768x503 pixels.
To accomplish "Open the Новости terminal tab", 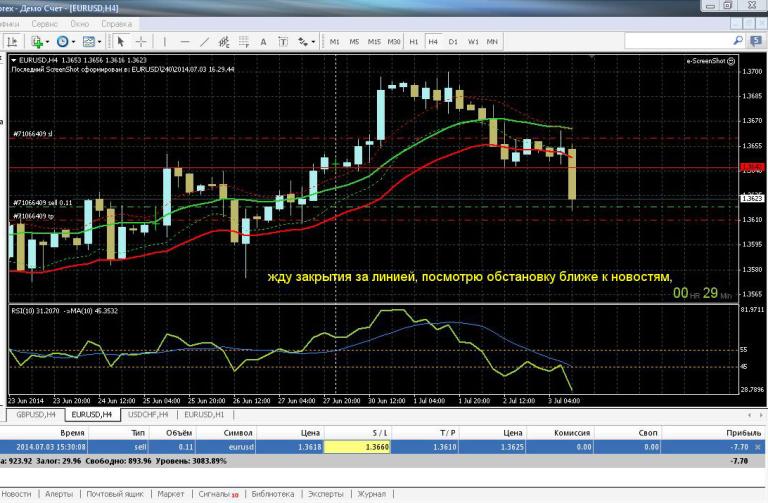I will click(x=16, y=494).
